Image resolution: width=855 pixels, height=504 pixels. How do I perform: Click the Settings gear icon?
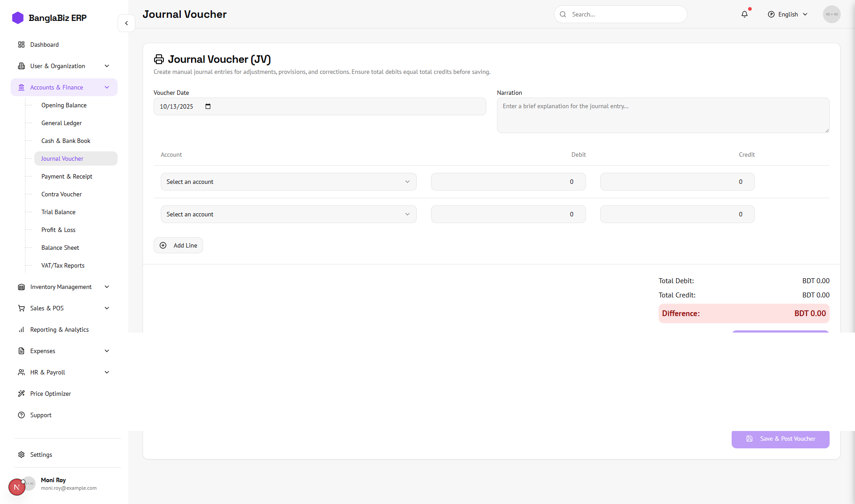coord(21,455)
